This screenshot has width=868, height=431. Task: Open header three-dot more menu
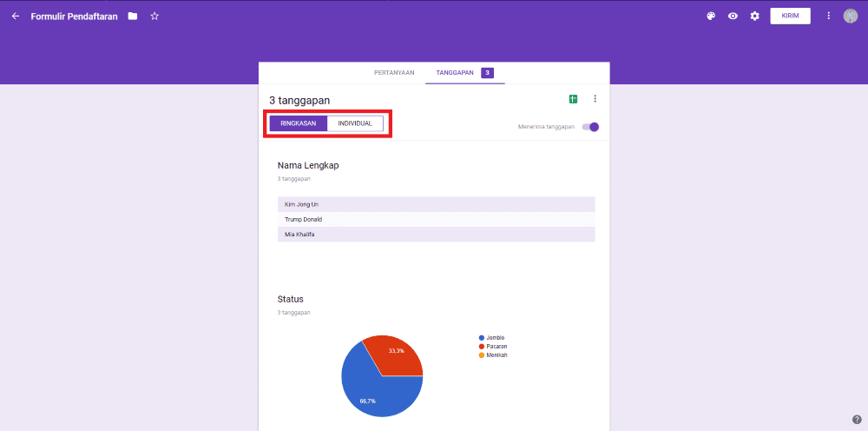click(x=829, y=16)
